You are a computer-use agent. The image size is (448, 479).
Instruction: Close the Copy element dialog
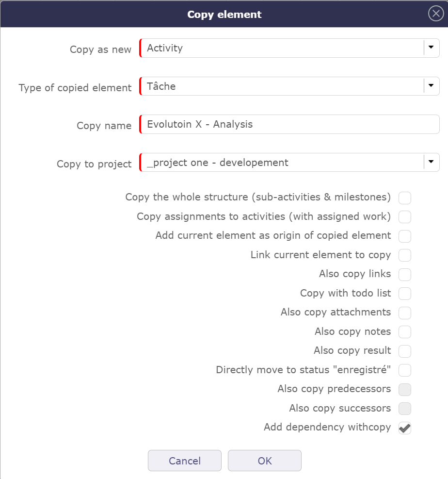[x=435, y=14]
